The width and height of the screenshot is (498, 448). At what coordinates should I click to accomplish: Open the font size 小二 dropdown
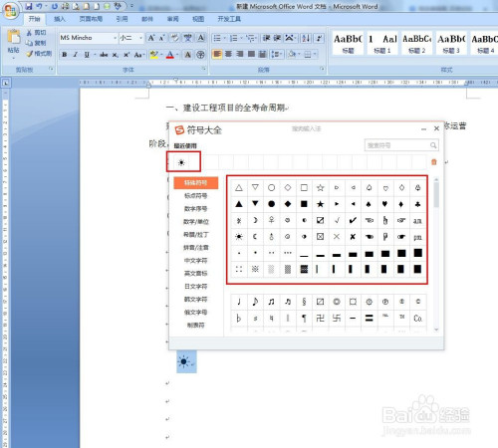[x=140, y=38]
